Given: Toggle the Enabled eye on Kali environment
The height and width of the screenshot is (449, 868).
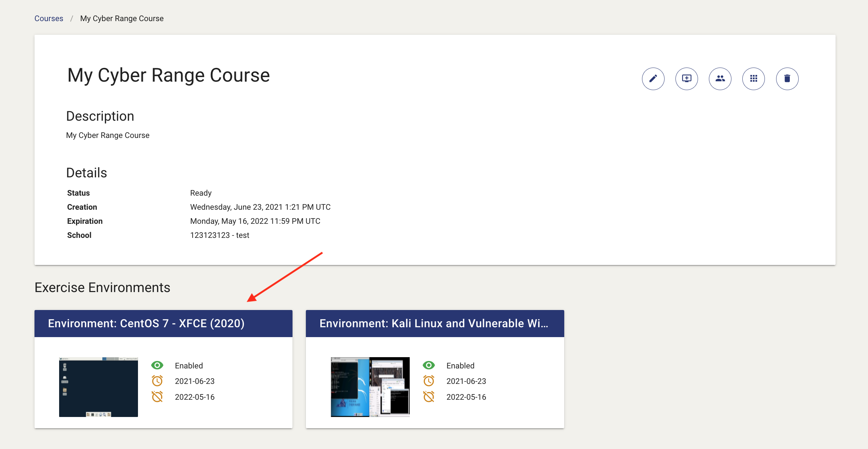Looking at the screenshot, I should (429, 365).
